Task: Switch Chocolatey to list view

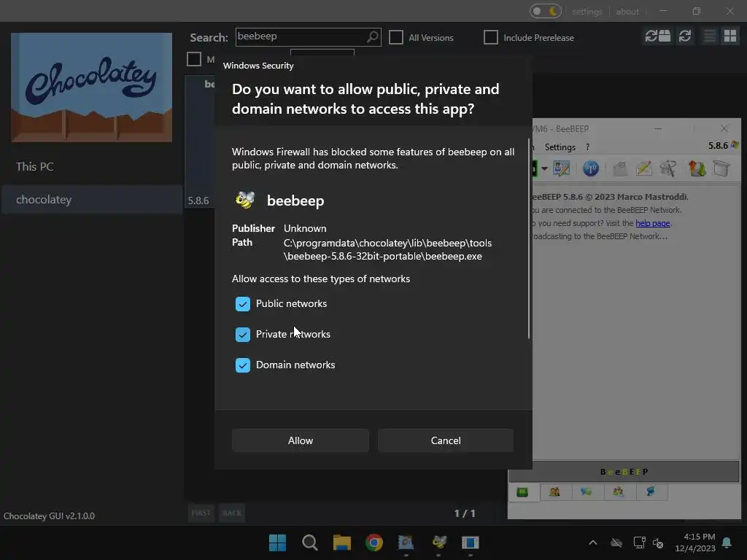Action: 709,36
